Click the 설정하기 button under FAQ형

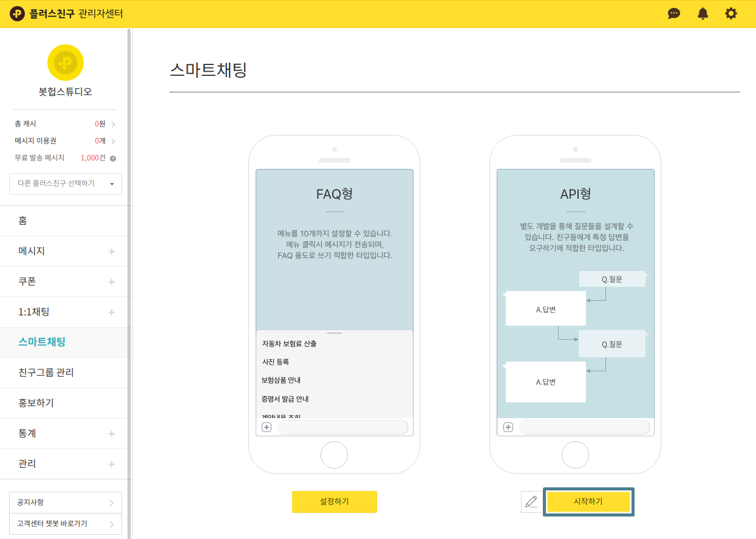335,502
